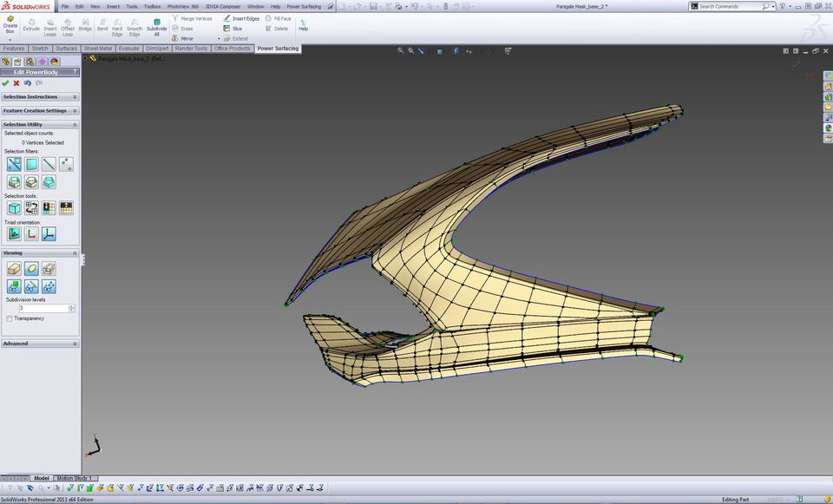Select the Slice tool
The height and width of the screenshot is (504, 833).
(233, 28)
